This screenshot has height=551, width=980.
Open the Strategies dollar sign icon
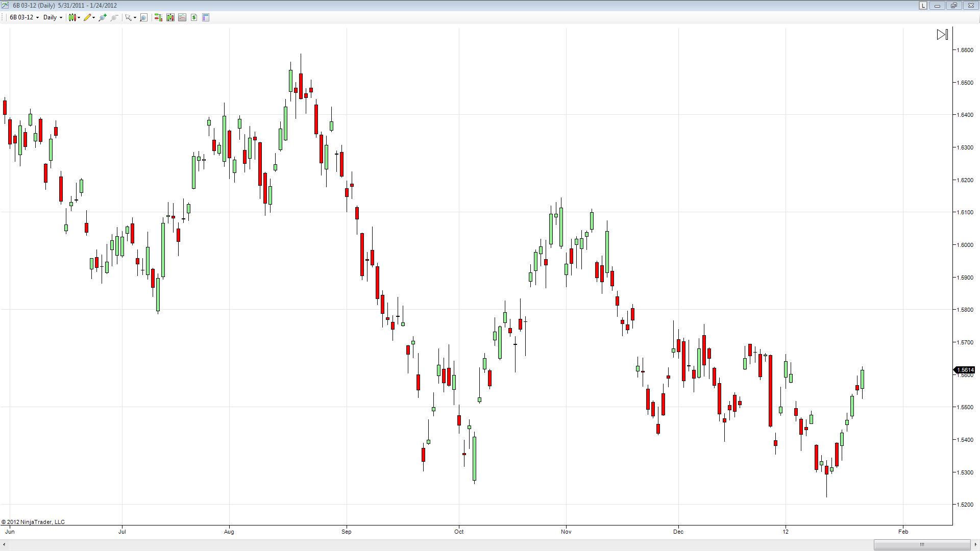tap(194, 17)
